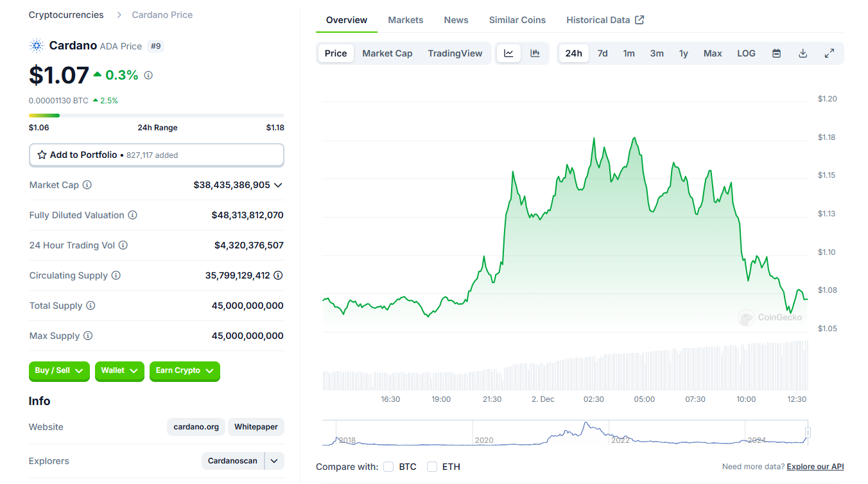Open the Earn Crypto dropdown
This screenshot has height=484, width=868.
(185, 371)
